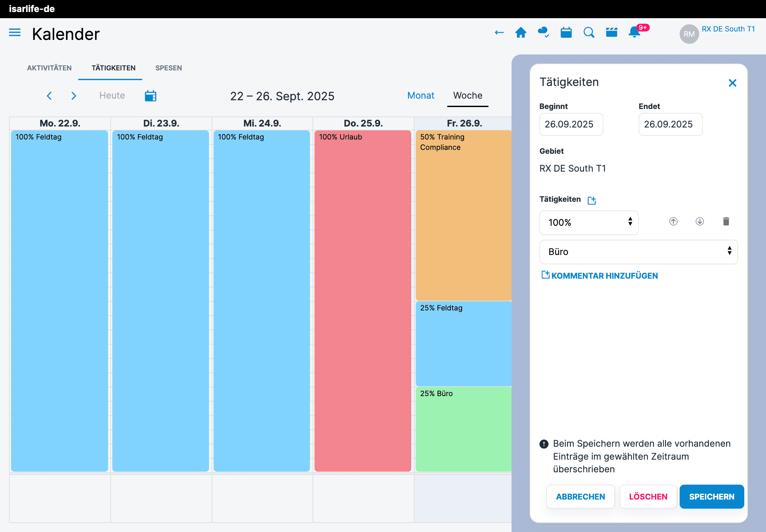
Task: Open the date picker calendar icon
Action: pyautogui.click(x=150, y=96)
